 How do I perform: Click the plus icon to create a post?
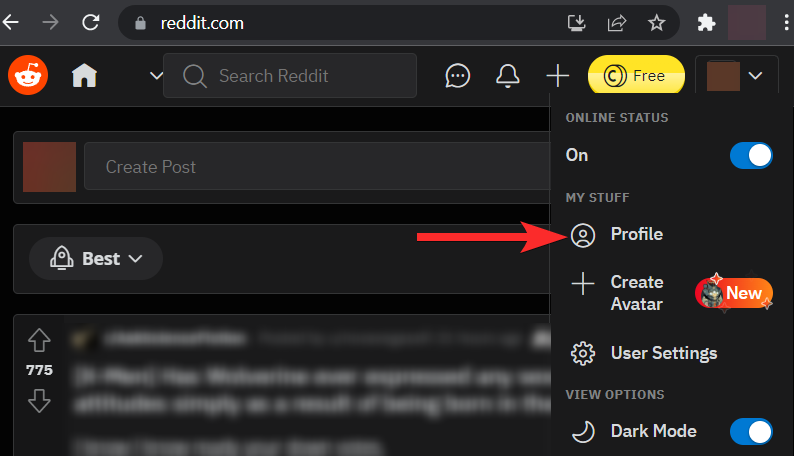pos(558,76)
